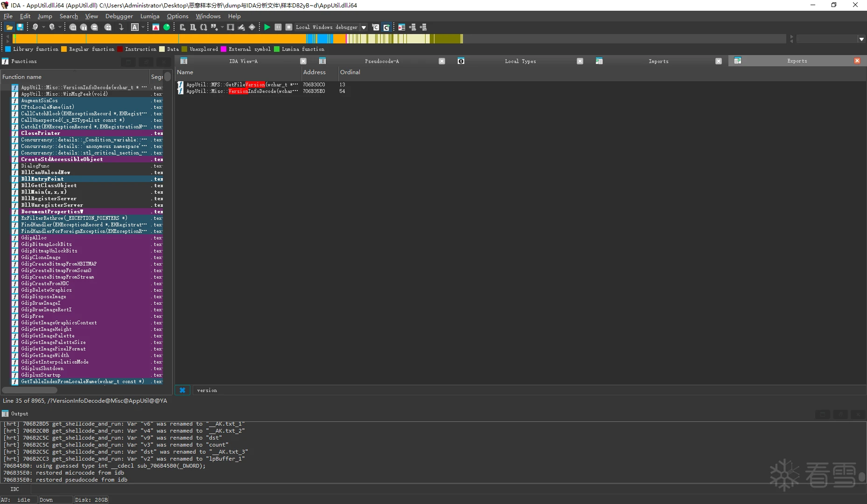This screenshot has width=867, height=504.
Task: Switch to the Local Types tab
Action: [520, 61]
